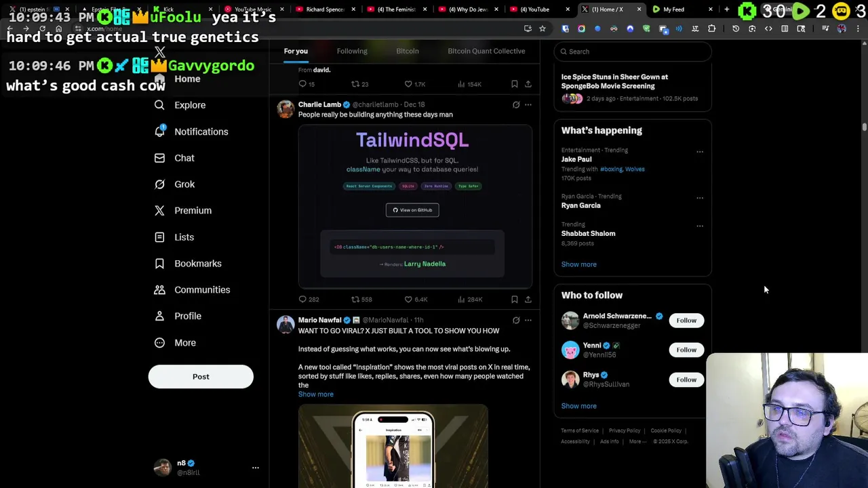Open Communities in sidebar

pyautogui.click(x=193, y=290)
